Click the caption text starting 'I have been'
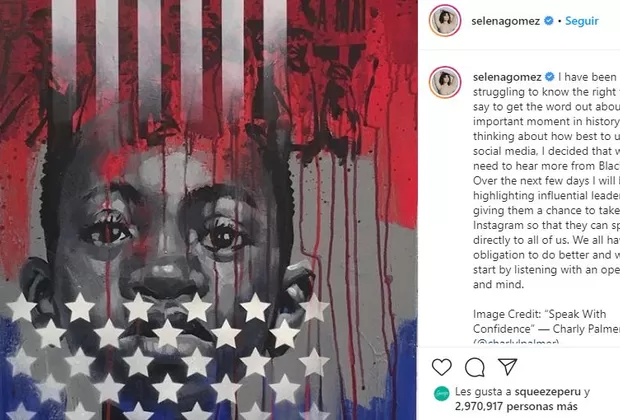The height and width of the screenshot is (420, 620). [546, 181]
